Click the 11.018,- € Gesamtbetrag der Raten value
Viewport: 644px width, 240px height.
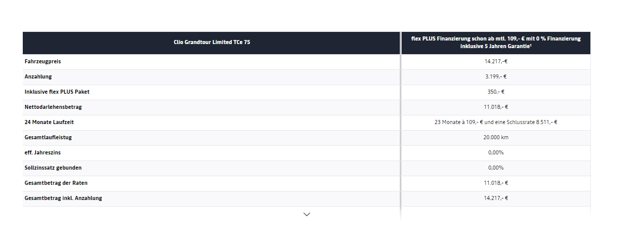pyautogui.click(x=496, y=183)
